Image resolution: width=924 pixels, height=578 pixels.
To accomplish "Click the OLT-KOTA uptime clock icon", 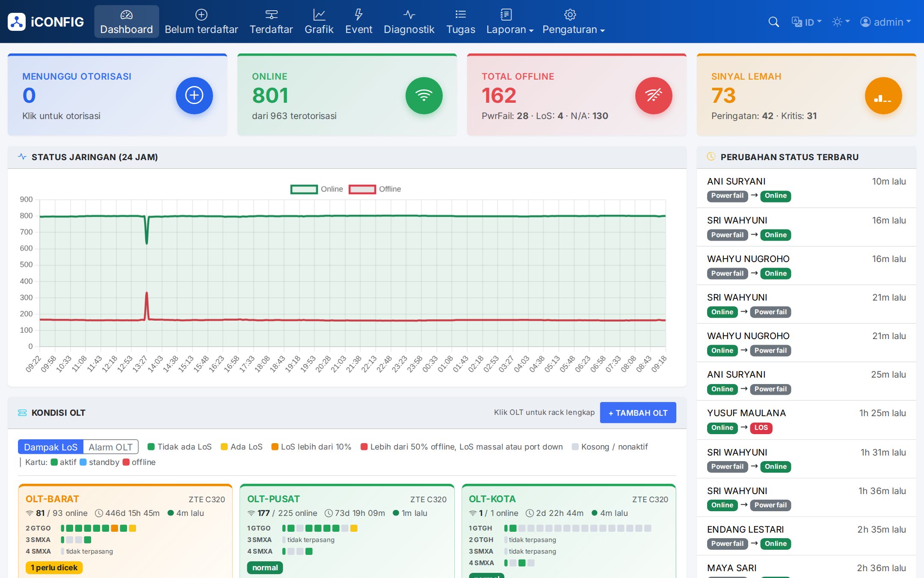I will click(530, 513).
